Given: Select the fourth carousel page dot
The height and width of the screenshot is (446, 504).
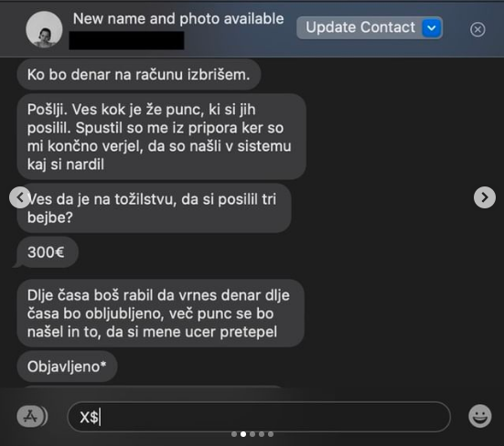Looking at the screenshot, I should coord(262,434).
